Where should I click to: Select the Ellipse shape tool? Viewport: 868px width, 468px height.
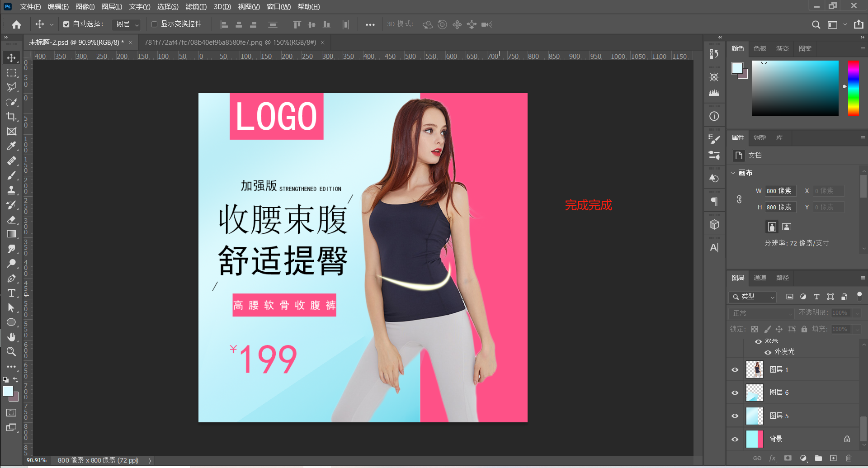point(11,322)
